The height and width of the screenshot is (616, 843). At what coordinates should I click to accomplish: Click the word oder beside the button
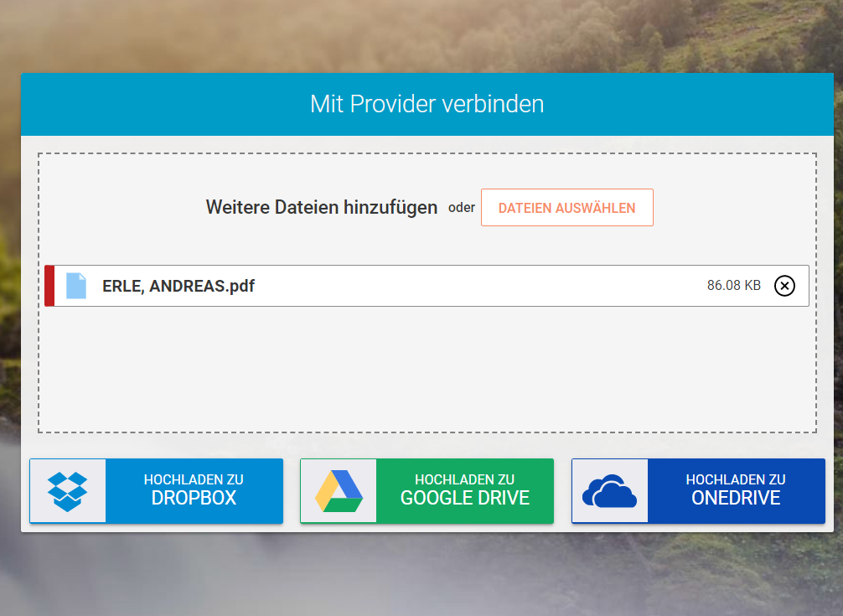point(461,208)
